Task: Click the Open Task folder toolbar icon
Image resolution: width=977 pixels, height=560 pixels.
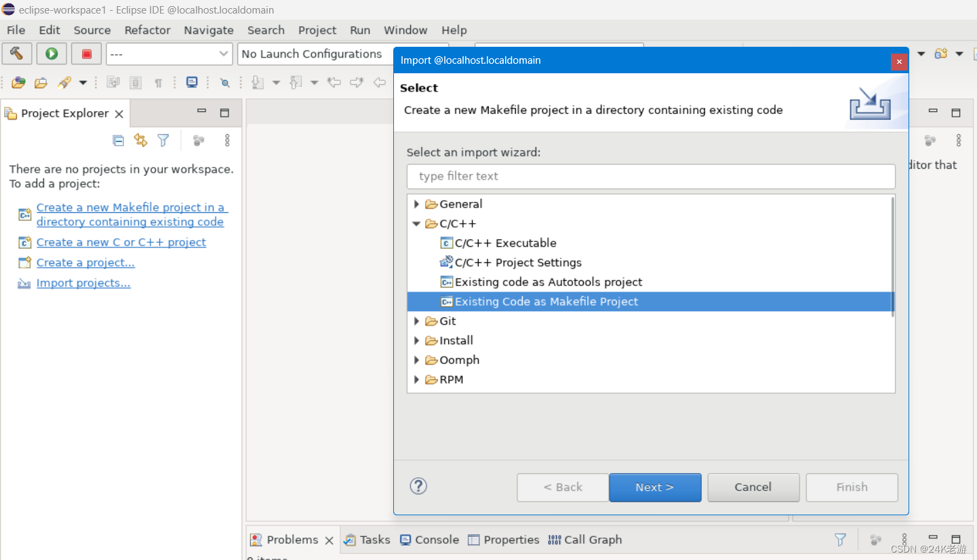Action: tap(41, 83)
